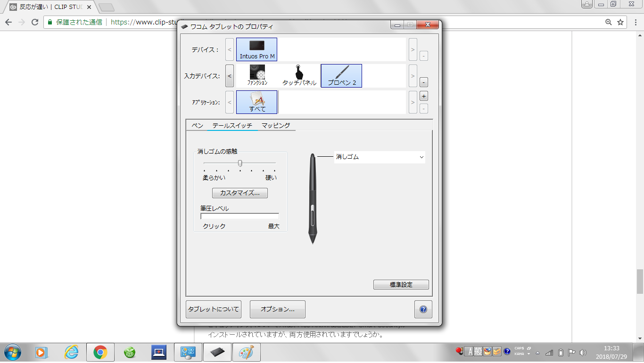Viewport: 644px width, 363px height.
Task: Click the secure lock icon in address bar
Action: pos(50,22)
